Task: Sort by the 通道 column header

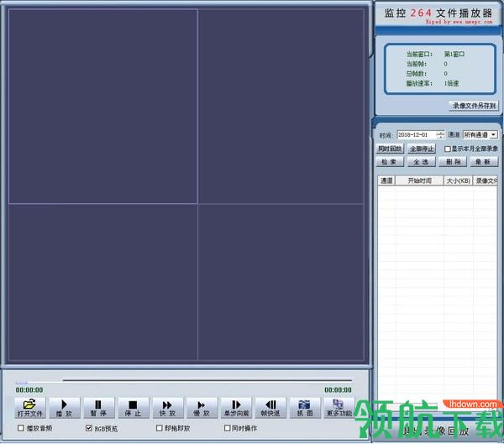Action: pyautogui.click(x=386, y=180)
